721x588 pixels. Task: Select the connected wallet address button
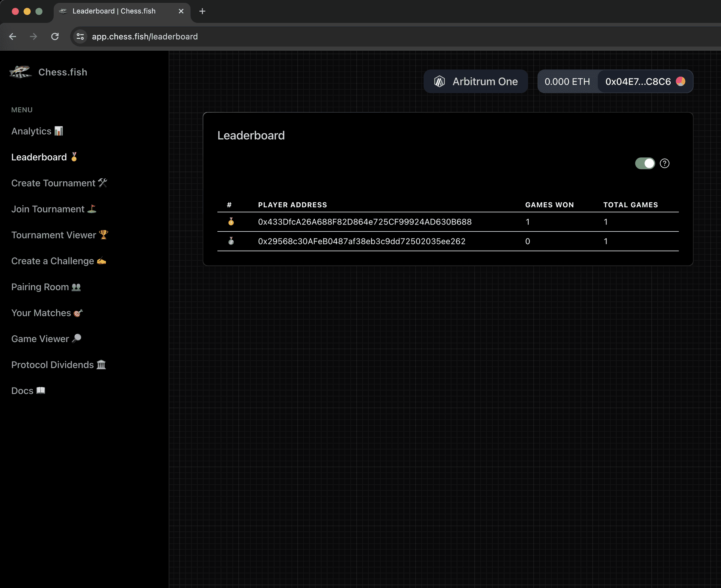click(644, 81)
